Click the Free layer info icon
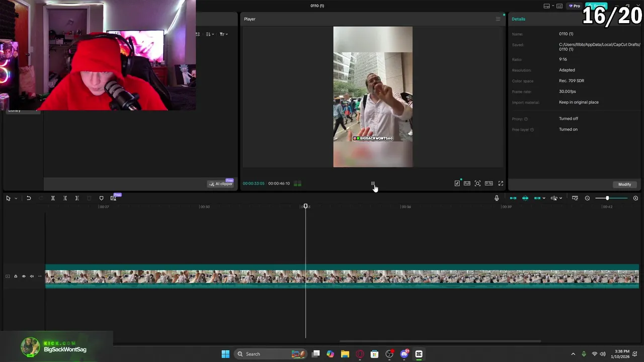Viewport: 644px width, 362px height. 532,130
